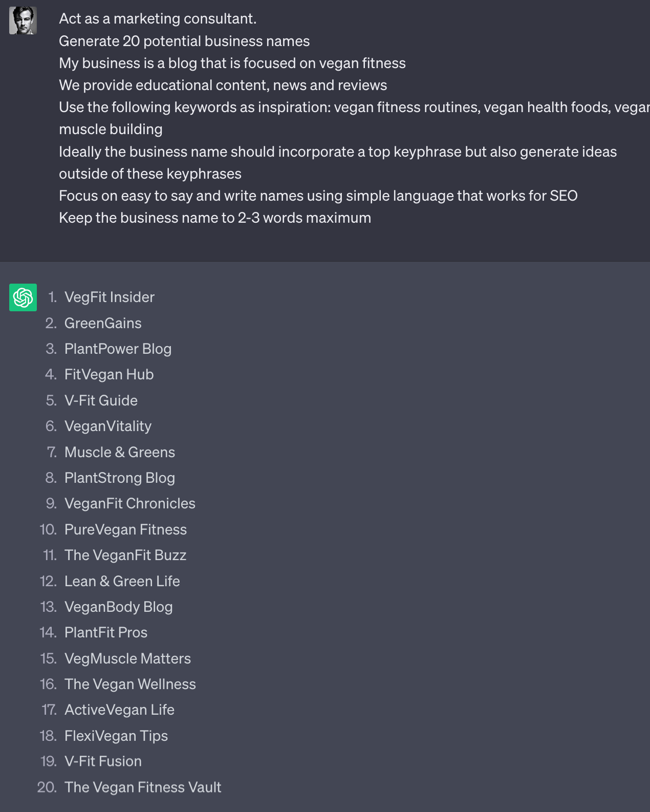
Task: Click the 'Act as a marketing consultant.' line
Action: [158, 19]
